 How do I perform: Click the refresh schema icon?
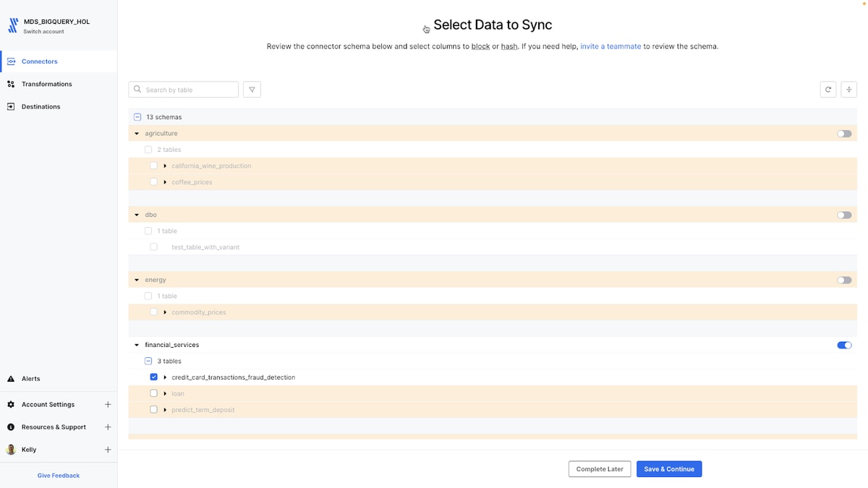(x=829, y=90)
